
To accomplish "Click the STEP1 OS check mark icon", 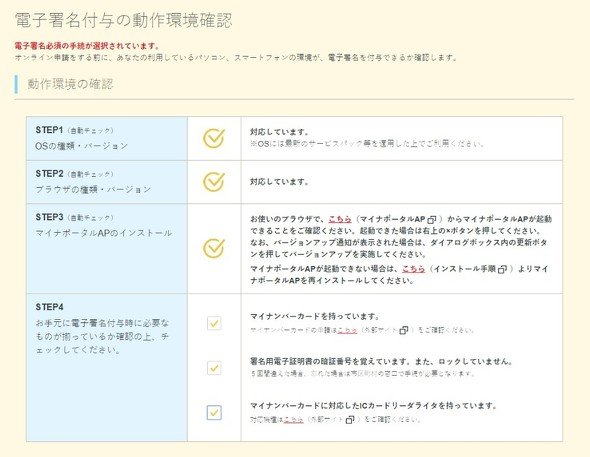I will point(214,138).
